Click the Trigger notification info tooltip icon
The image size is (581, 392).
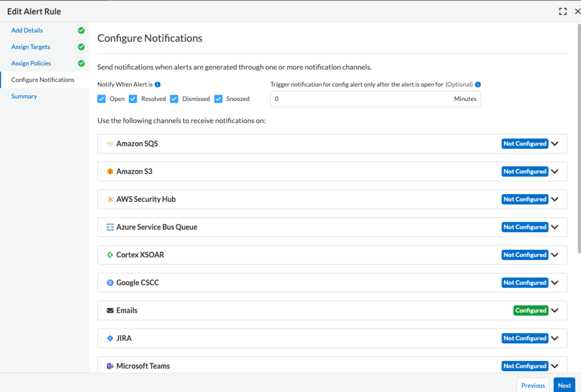[x=478, y=84]
